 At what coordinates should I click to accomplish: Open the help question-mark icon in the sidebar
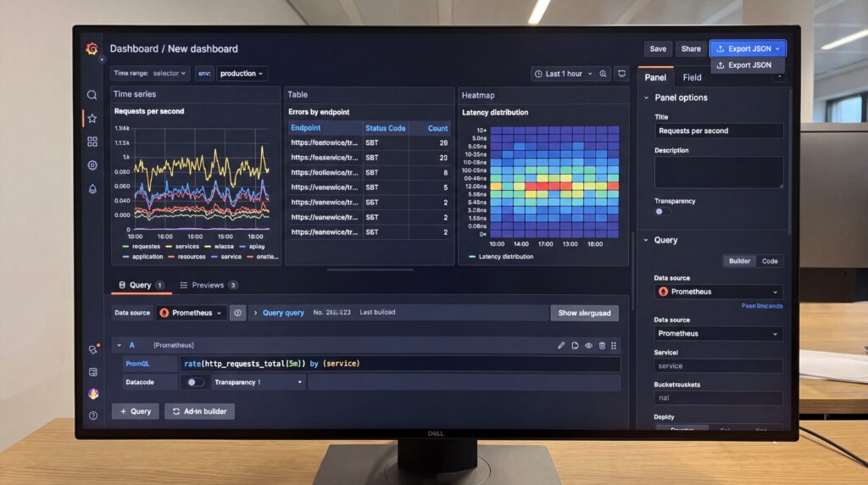pos(93,415)
